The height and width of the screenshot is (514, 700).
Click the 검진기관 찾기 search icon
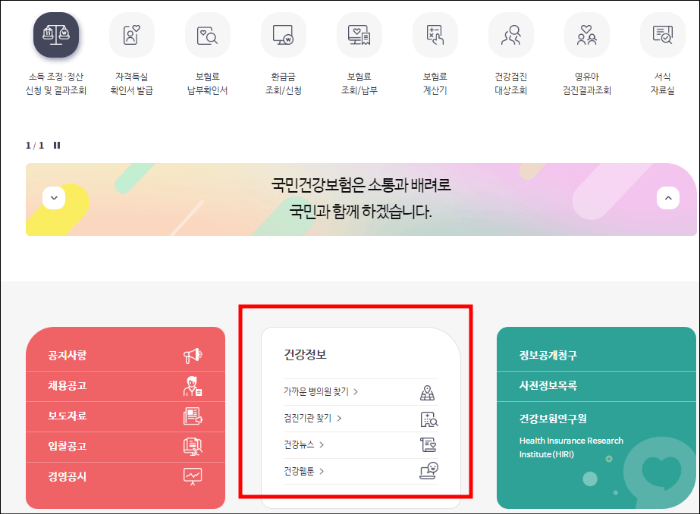[429, 419]
